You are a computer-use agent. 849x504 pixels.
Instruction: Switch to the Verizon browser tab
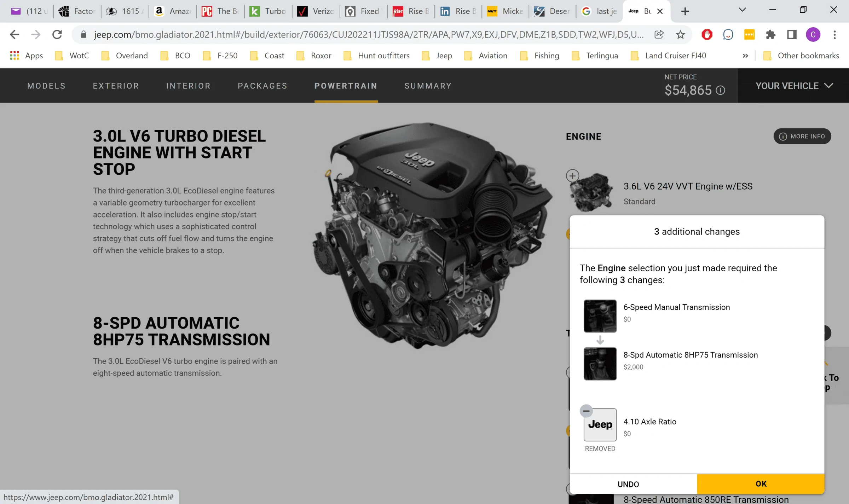point(316,11)
